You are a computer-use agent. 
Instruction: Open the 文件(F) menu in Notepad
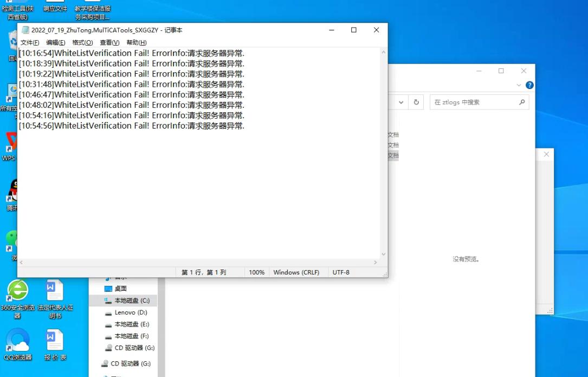click(x=30, y=42)
